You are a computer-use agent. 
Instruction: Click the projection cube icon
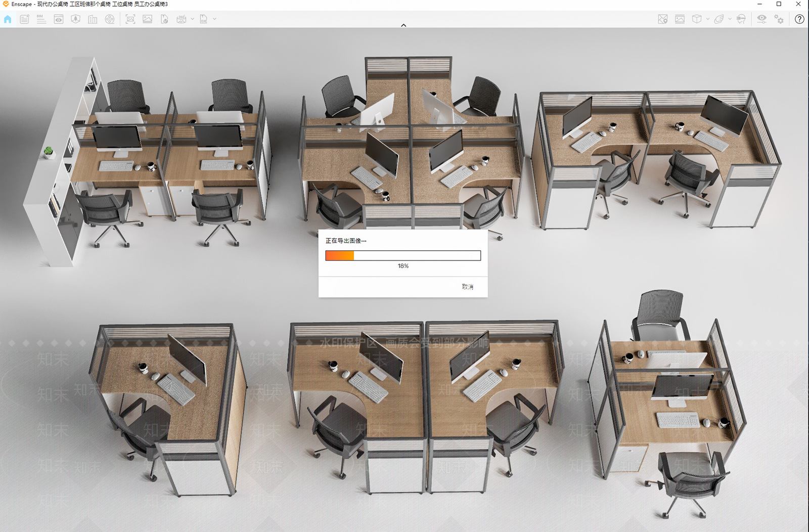(x=697, y=19)
